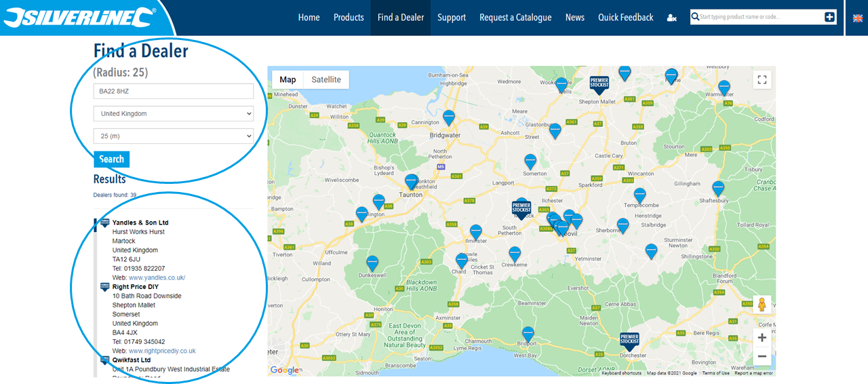Image resolution: width=868 pixels, height=384 pixels.
Task: Open the www.yandles.co.uk link
Action: [x=157, y=277]
